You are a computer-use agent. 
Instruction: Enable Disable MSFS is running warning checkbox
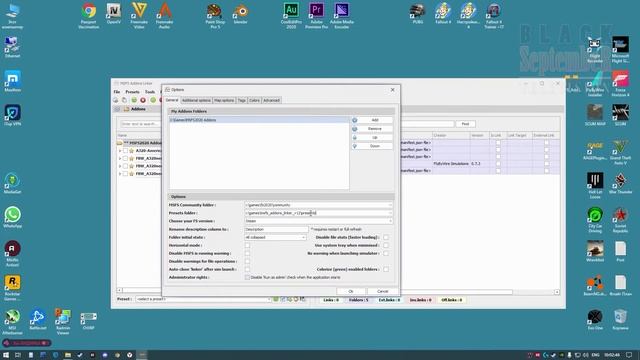click(x=247, y=253)
